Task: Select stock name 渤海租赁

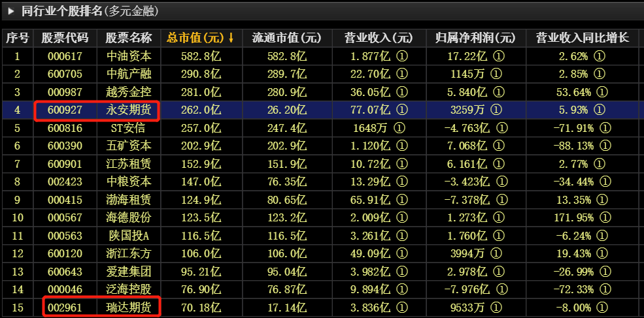Action: 129,200
